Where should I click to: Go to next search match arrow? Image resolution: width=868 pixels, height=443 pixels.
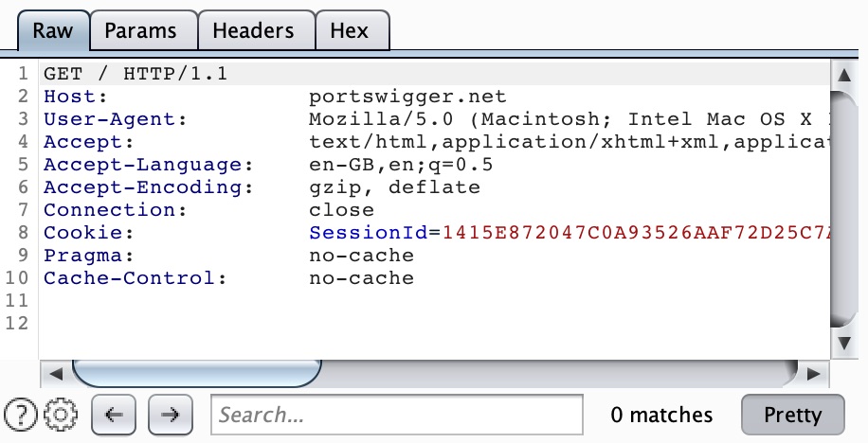click(171, 415)
